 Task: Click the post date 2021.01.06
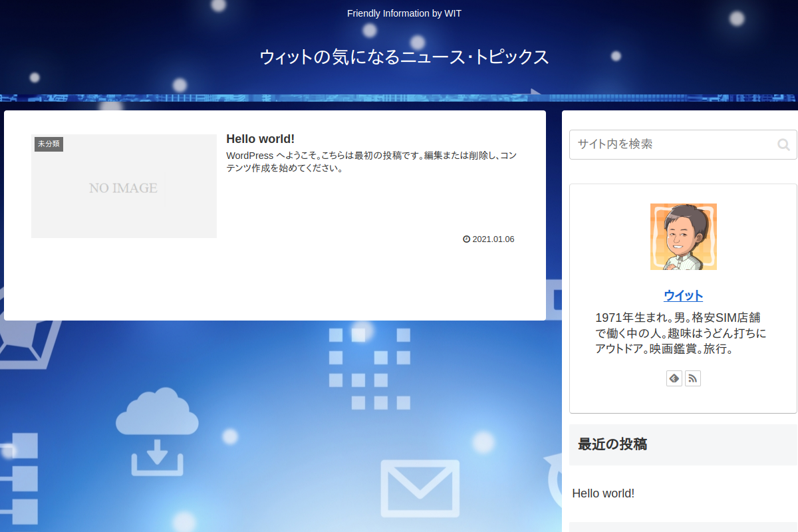(x=493, y=239)
